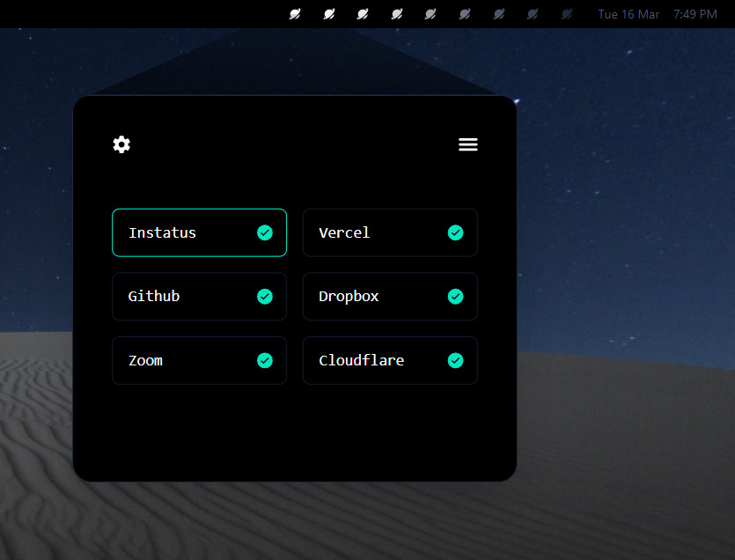Select the Dropbox service card
735x560 pixels.
[390, 297]
